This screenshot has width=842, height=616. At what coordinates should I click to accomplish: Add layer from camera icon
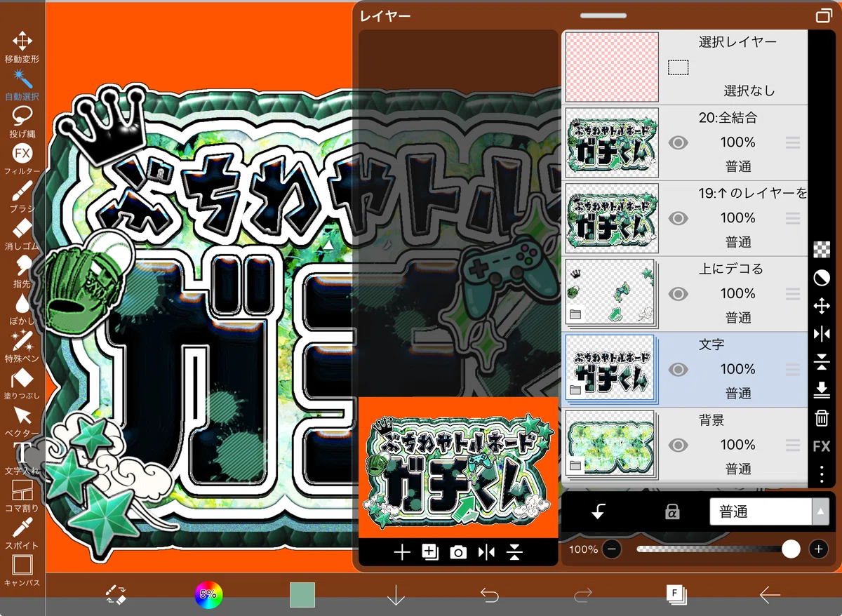click(458, 553)
